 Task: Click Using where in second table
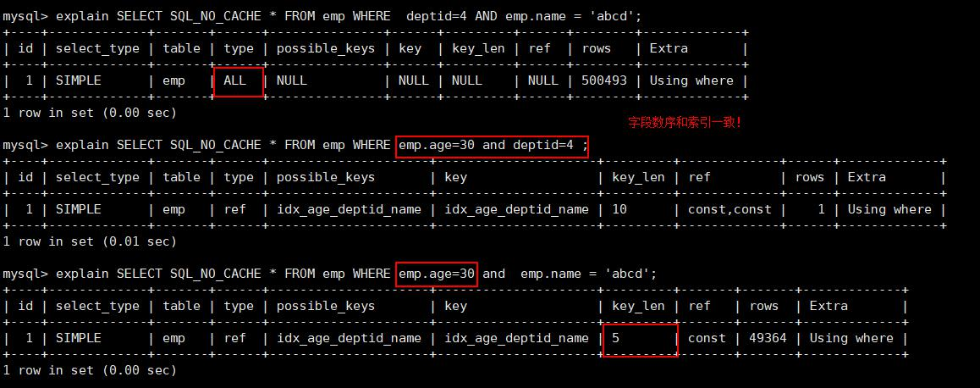pos(889,209)
